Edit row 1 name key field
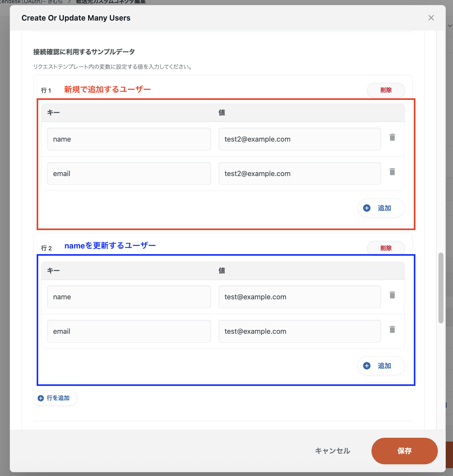453x476 pixels. tap(129, 139)
